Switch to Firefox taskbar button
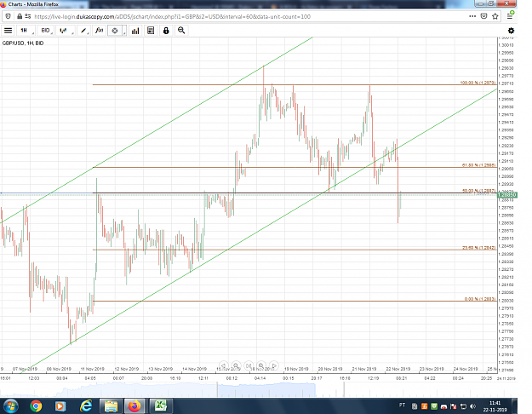Image resolution: width=532 pixels, height=414 pixels. coord(134,405)
